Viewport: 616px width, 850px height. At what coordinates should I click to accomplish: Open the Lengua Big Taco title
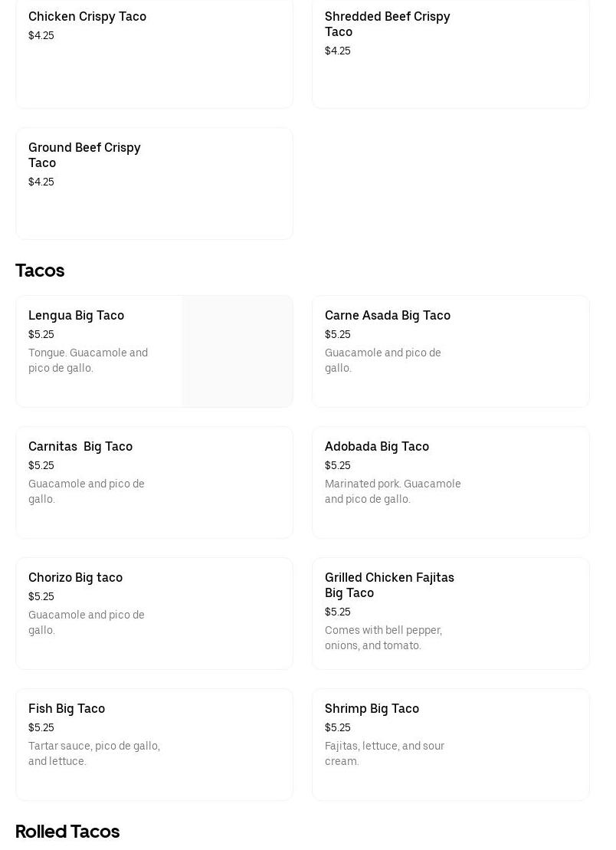pos(76,316)
